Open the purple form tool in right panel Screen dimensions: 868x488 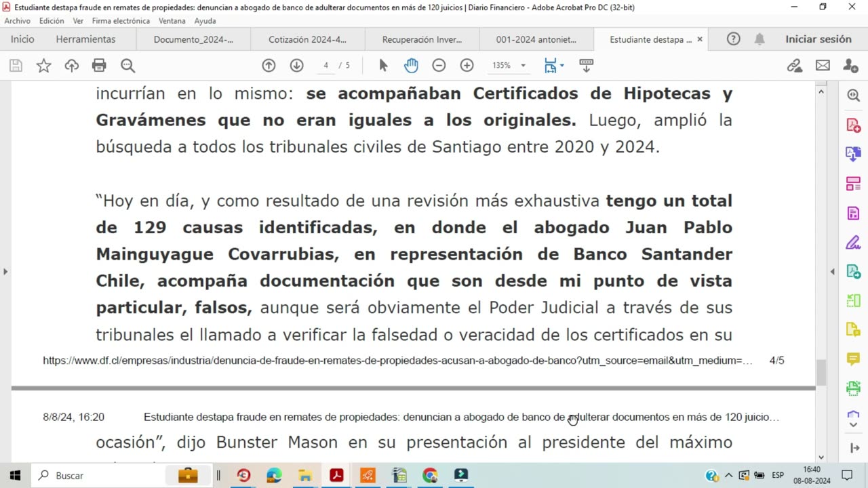[853, 213]
